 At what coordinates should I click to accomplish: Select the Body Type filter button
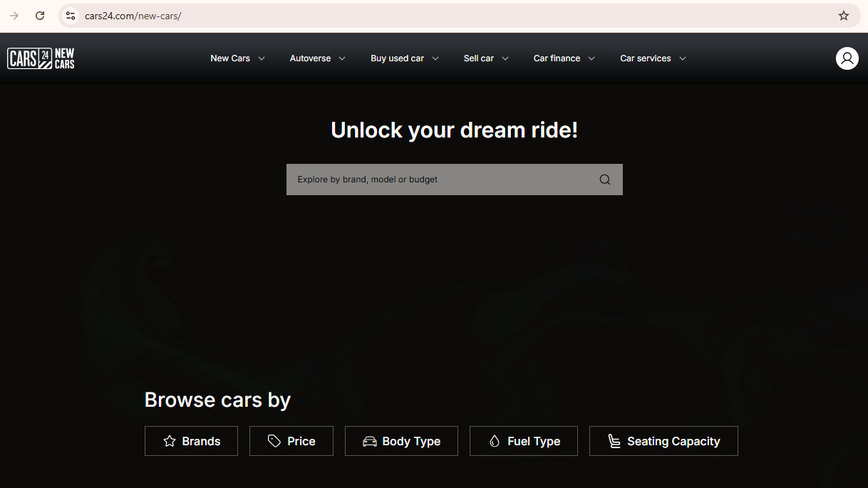pyautogui.click(x=401, y=441)
